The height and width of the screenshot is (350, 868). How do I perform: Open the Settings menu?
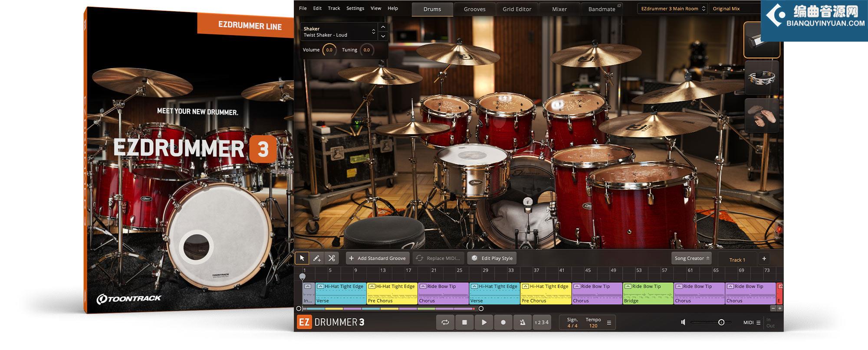pos(355,8)
